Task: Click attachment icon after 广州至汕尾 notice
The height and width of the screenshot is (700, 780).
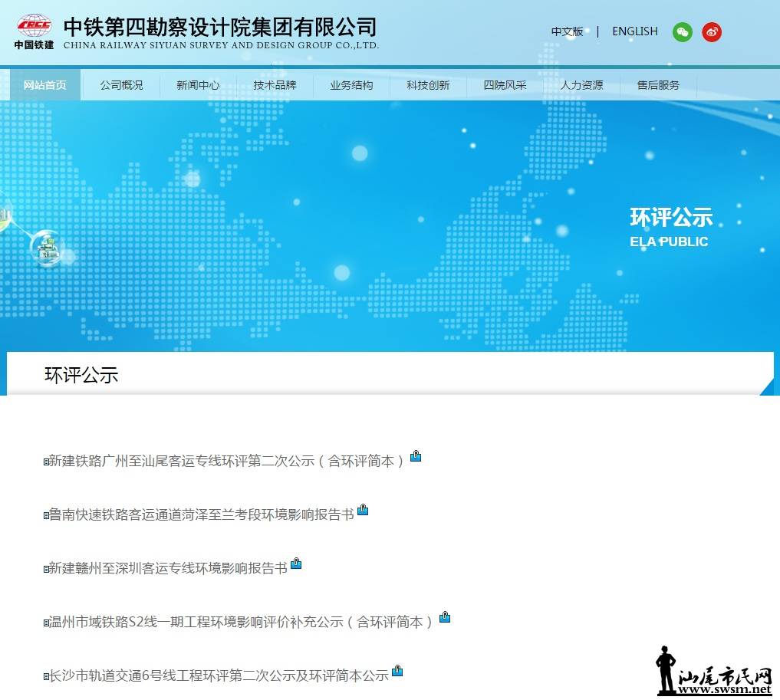Action: pyautogui.click(x=416, y=456)
